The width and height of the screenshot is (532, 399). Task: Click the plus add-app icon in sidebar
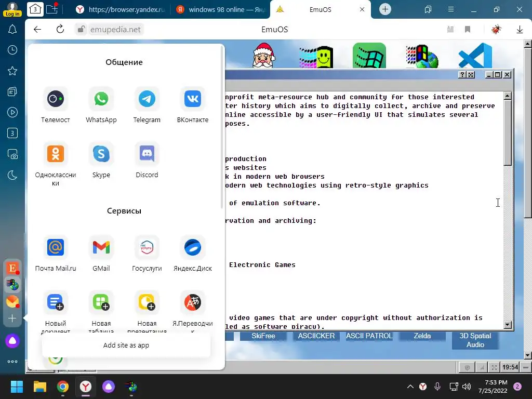[x=12, y=318]
